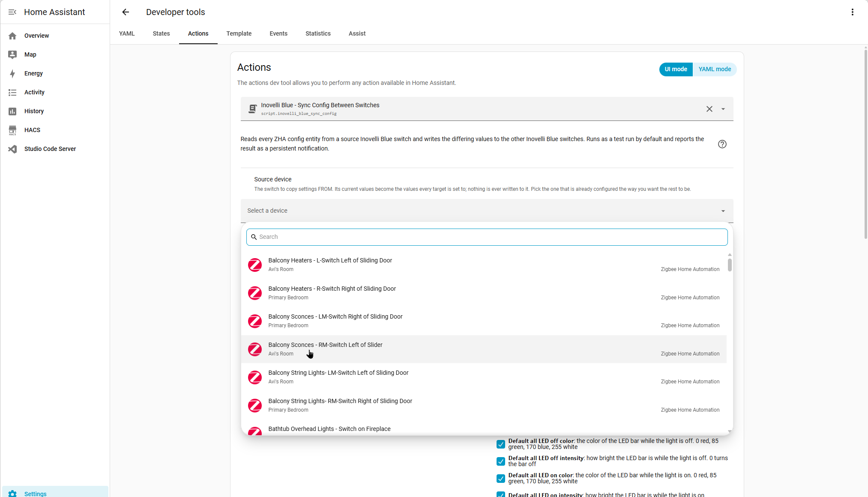Select the Actions tab
The width and height of the screenshot is (868, 497).
198,33
